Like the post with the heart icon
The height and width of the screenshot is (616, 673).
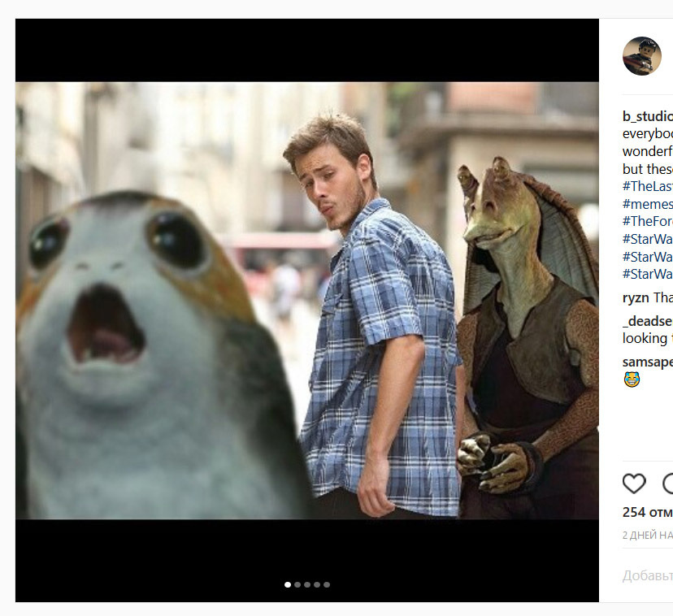[x=634, y=484]
